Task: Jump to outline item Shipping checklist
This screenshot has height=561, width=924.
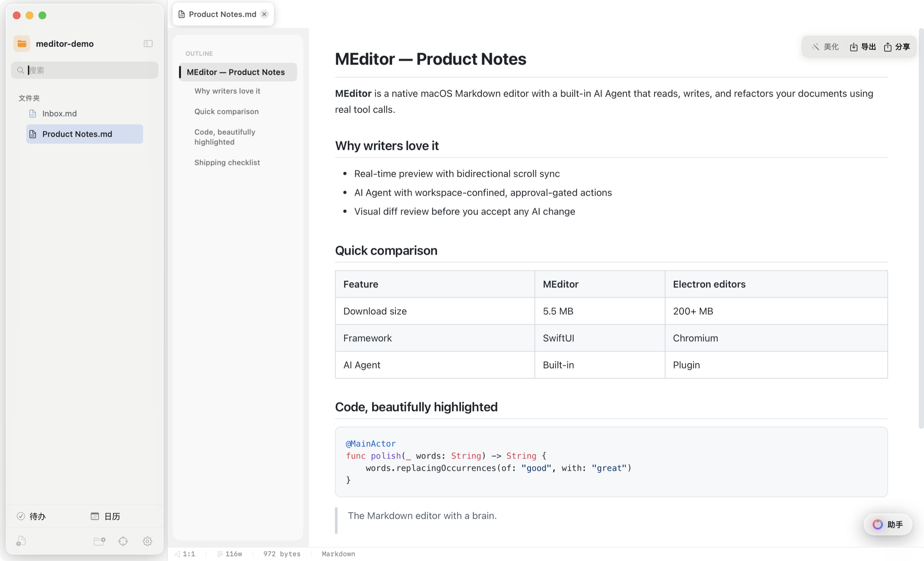Action: pos(227,163)
